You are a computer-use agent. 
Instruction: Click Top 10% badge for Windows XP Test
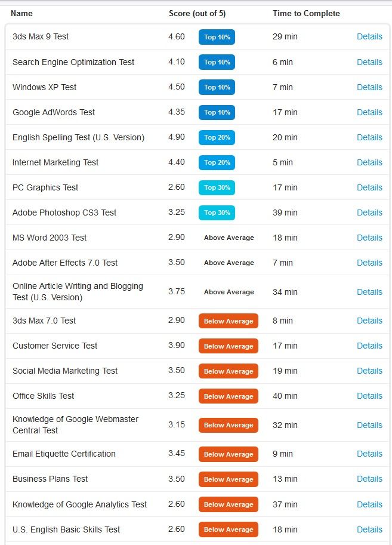click(217, 87)
